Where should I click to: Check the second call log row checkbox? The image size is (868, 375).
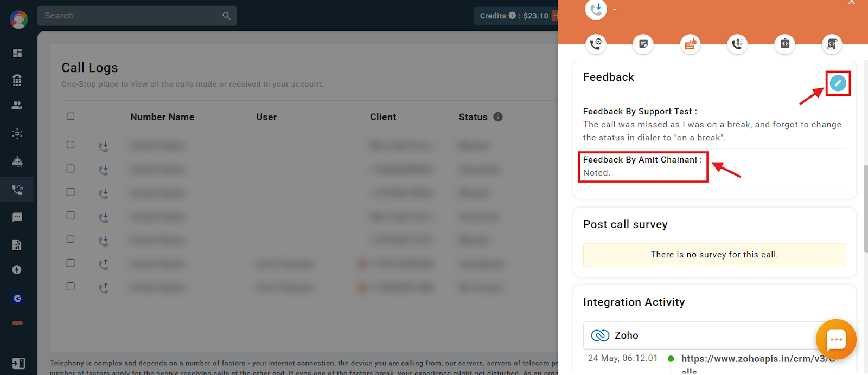(x=71, y=169)
